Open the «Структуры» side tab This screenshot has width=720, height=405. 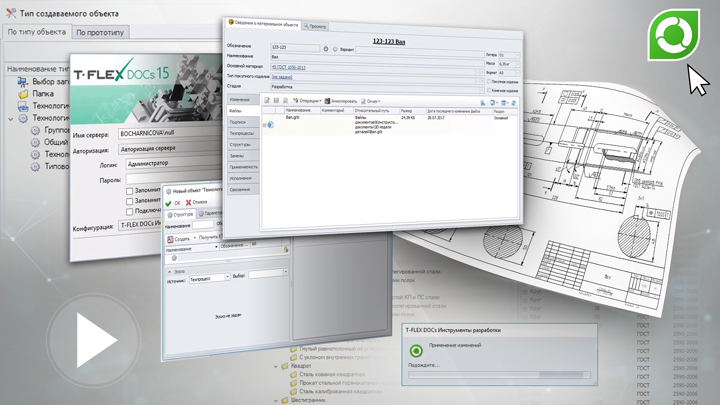(x=243, y=145)
